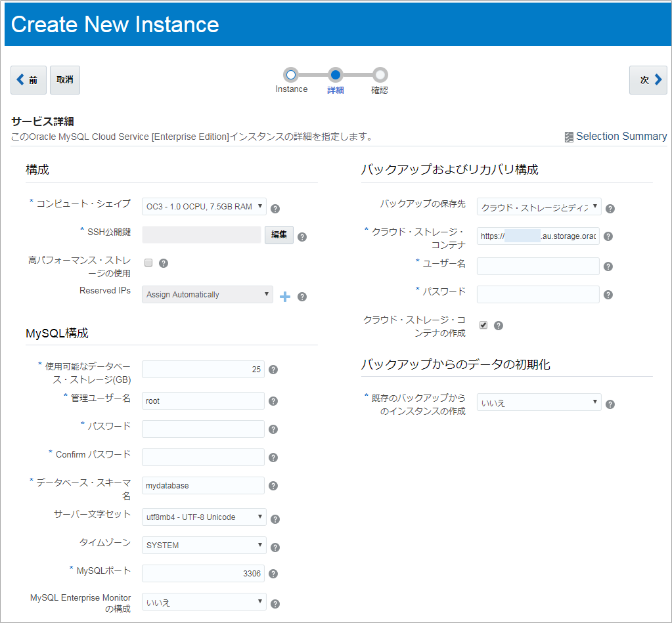Image resolution: width=672 pixels, height=623 pixels.
Task: Select 詳細 step in wizard progress
Action: tap(336, 75)
